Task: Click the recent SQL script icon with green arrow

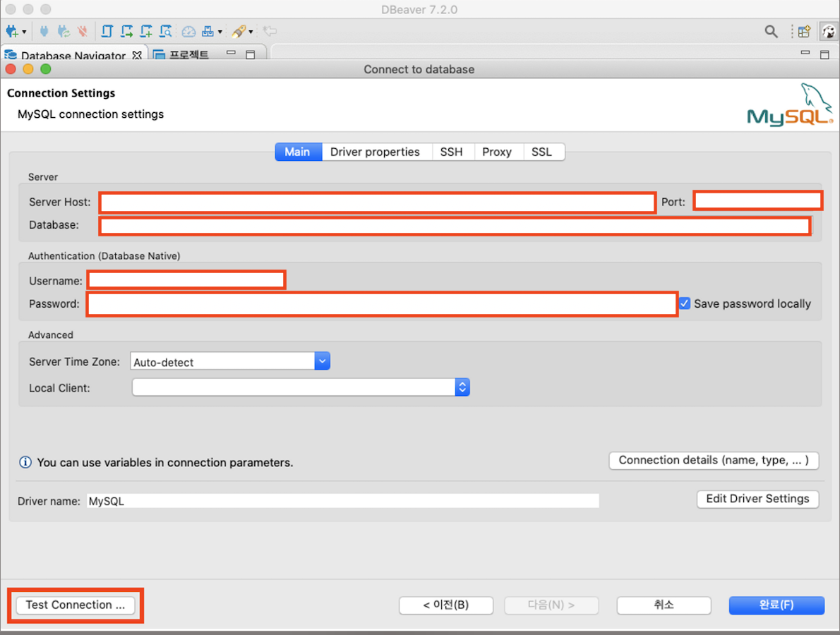Action: click(127, 31)
